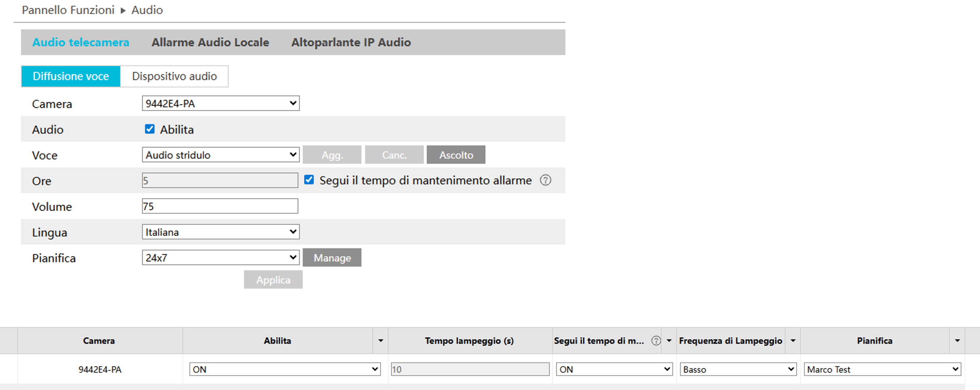The image size is (980, 390).
Task: Open the Frequenza di Lampeggio header arrow
Action: pos(793,340)
